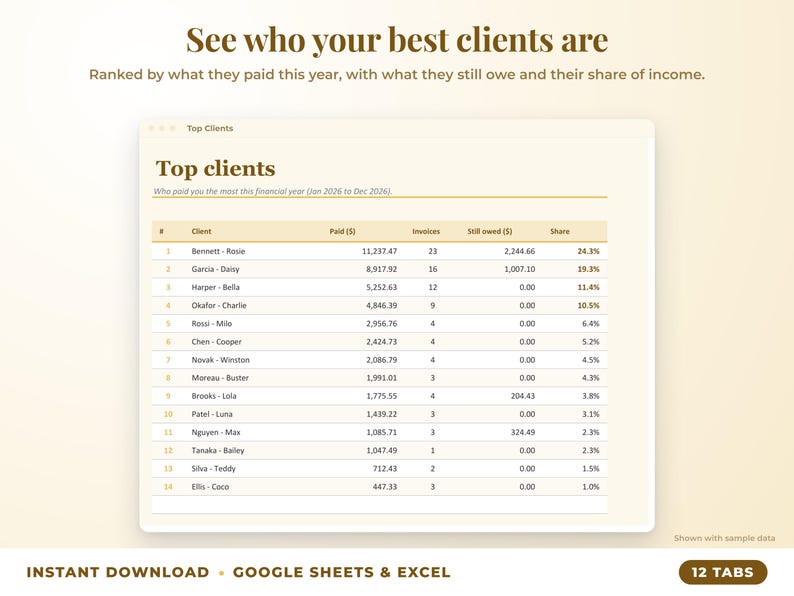Click the share value 24.3%

[588, 251]
